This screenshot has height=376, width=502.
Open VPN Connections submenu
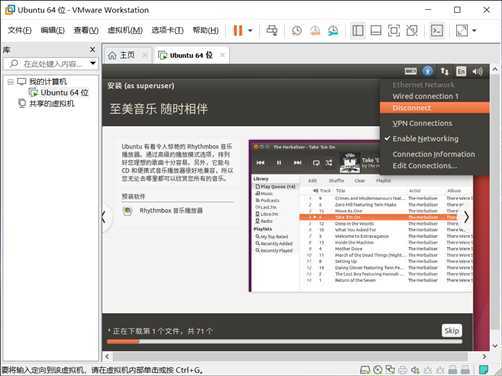[434, 123]
